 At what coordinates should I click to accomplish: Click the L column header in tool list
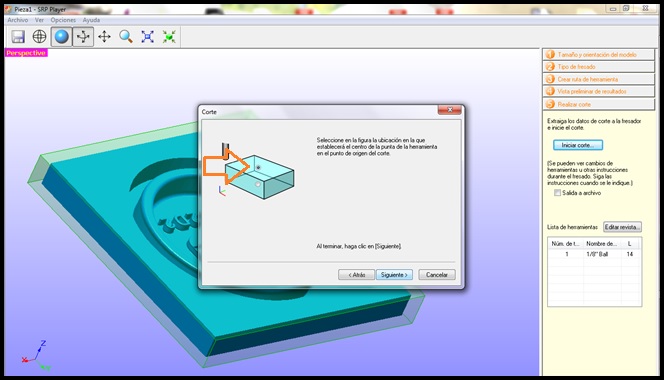tap(630, 244)
